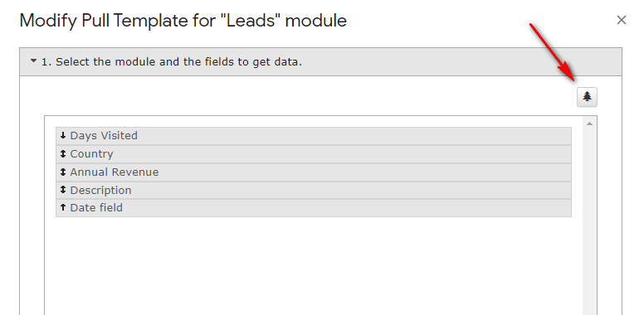Viewport: 644px width, 315px height.
Task: Select the Date field row
Action: [314, 208]
